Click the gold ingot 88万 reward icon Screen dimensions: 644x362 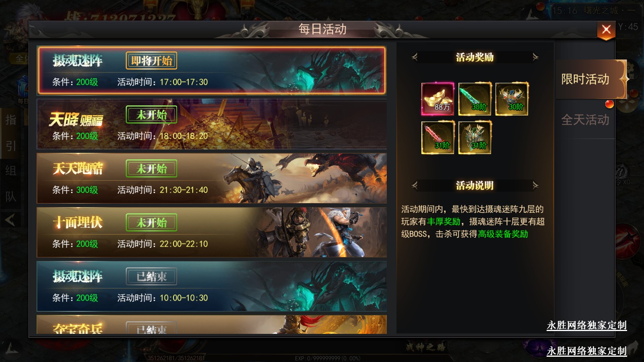[x=438, y=99]
